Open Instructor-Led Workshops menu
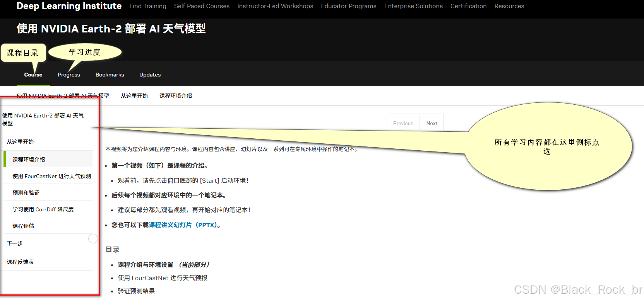The height and width of the screenshot is (301, 644). coord(275,6)
